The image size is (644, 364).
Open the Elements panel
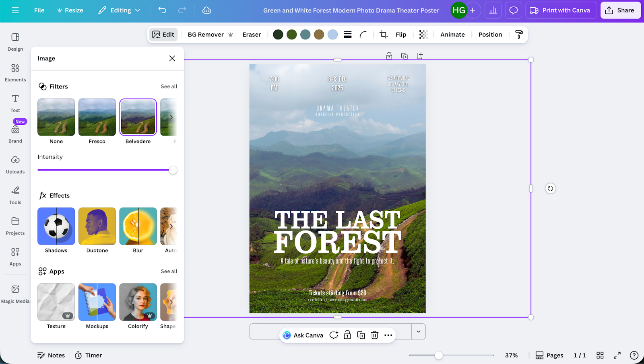pos(15,72)
